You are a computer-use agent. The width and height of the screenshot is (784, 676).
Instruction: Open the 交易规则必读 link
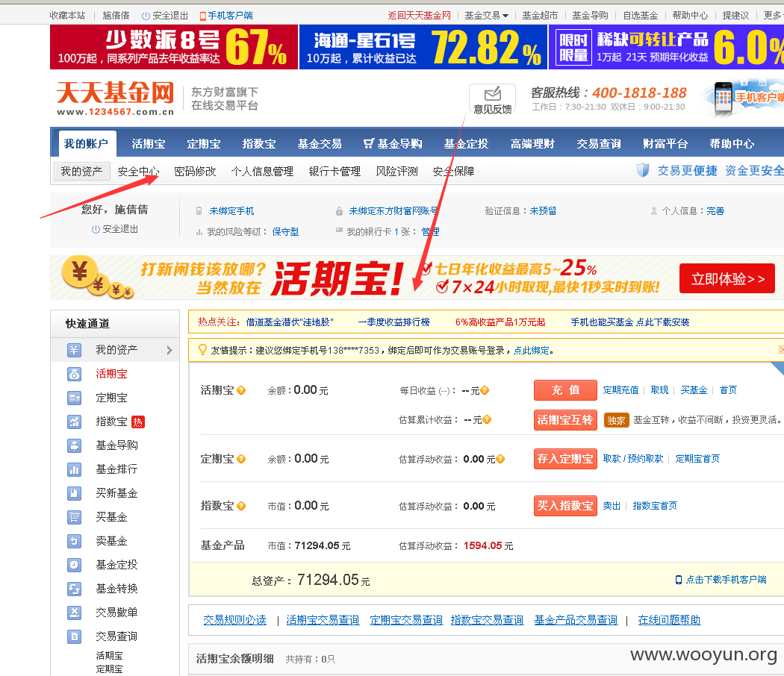[x=235, y=620]
